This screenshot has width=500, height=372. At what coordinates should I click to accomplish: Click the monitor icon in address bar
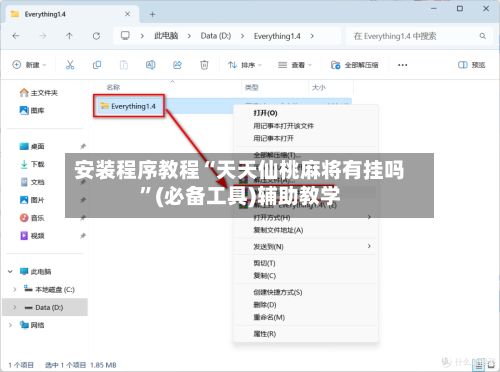pyautogui.click(x=125, y=36)
